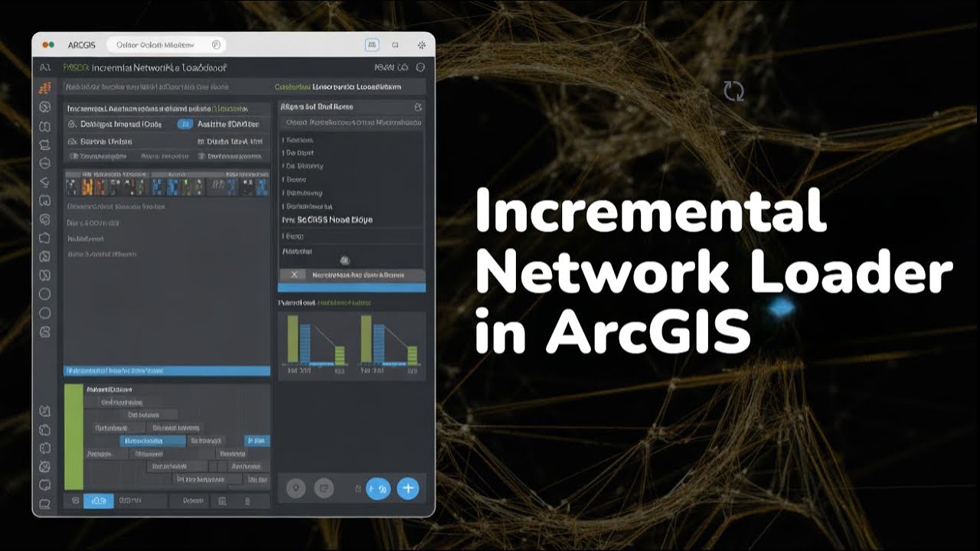
Task: Click the input field under right panel header
Action: (x=351, y=122)
